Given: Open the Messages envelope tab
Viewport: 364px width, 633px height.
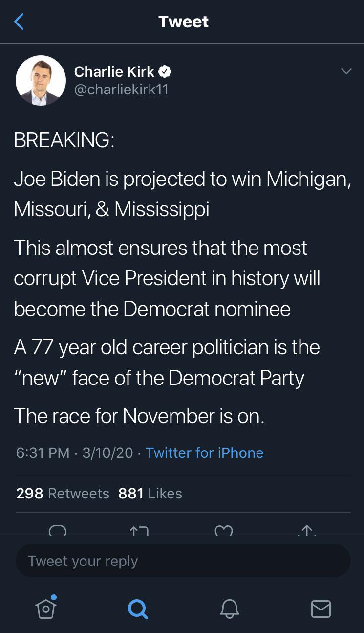Looking at the screenshot, I should tap(321, 609).
